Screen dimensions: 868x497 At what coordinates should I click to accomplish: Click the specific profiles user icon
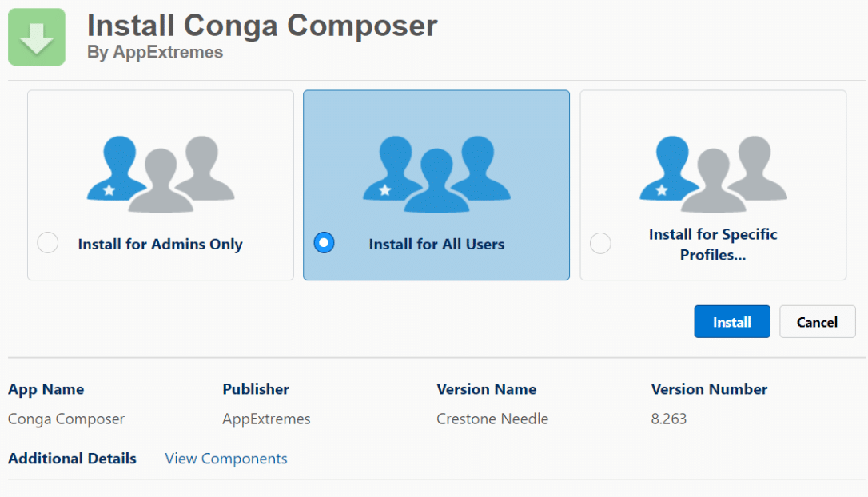tap(711, 172)
